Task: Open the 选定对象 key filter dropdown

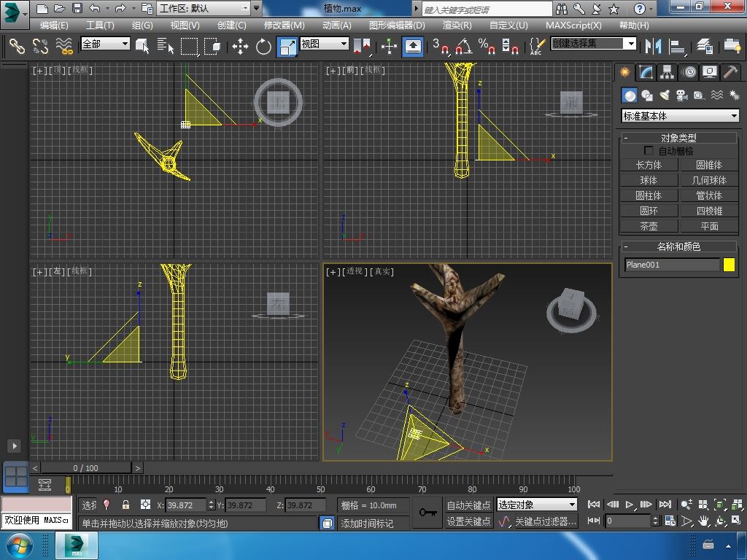Action: tap(537, 505)
